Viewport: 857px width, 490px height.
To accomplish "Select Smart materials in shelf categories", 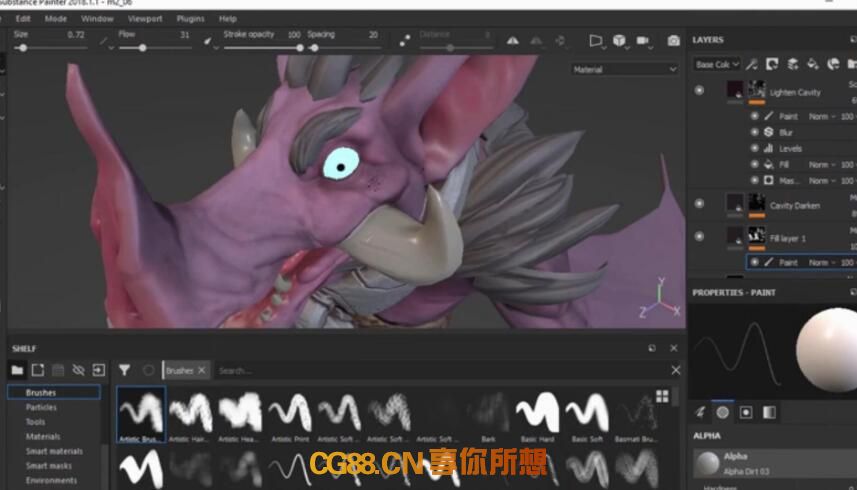I will click(x=54, y=451).
